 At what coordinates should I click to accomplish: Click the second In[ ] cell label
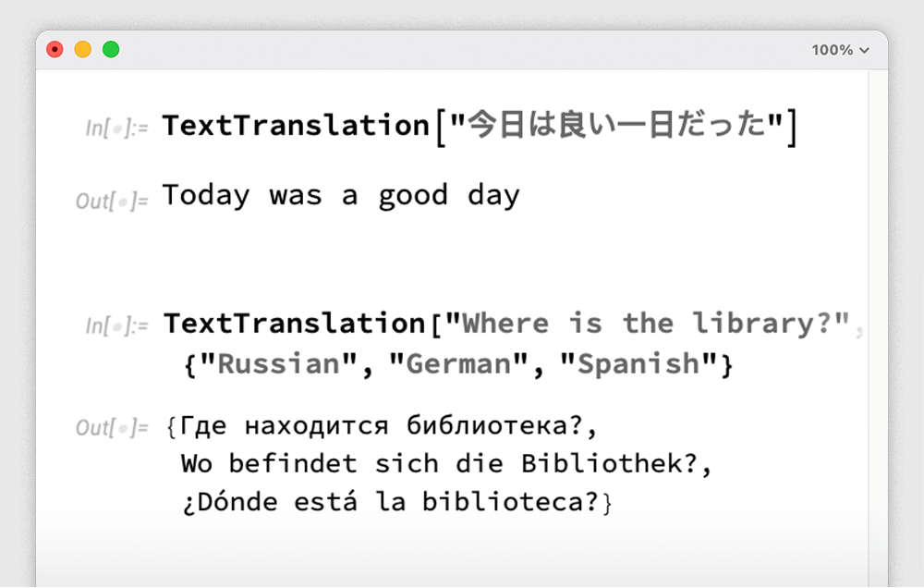116,326
